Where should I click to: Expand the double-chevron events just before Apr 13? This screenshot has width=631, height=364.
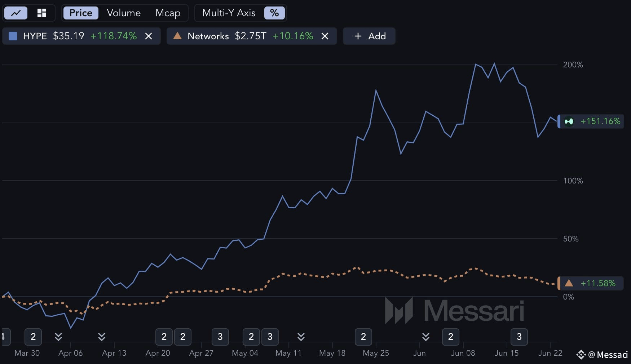pos(102,337)
